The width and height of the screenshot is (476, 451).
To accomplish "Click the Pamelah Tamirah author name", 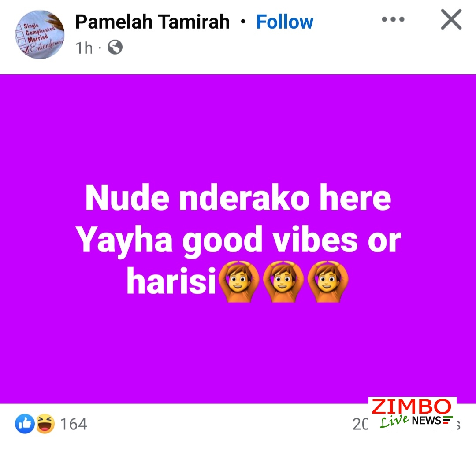I will tap(152, 22).
